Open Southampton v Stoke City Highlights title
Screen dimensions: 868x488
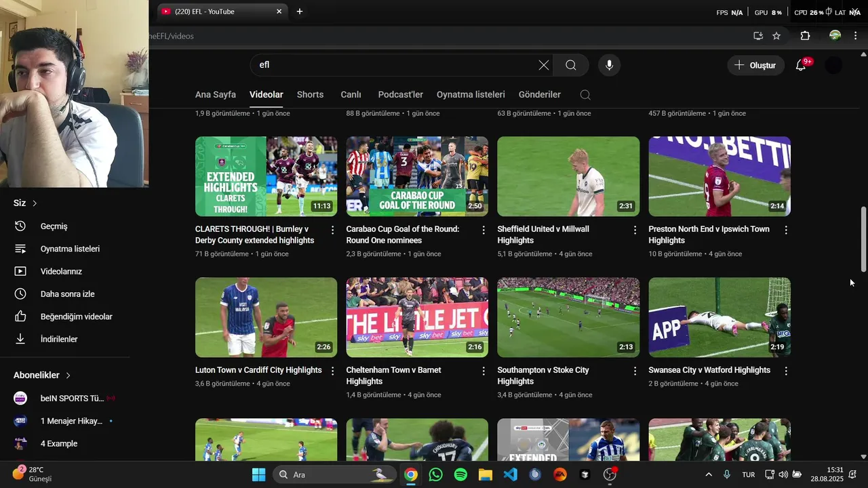(x=543, y=375)
